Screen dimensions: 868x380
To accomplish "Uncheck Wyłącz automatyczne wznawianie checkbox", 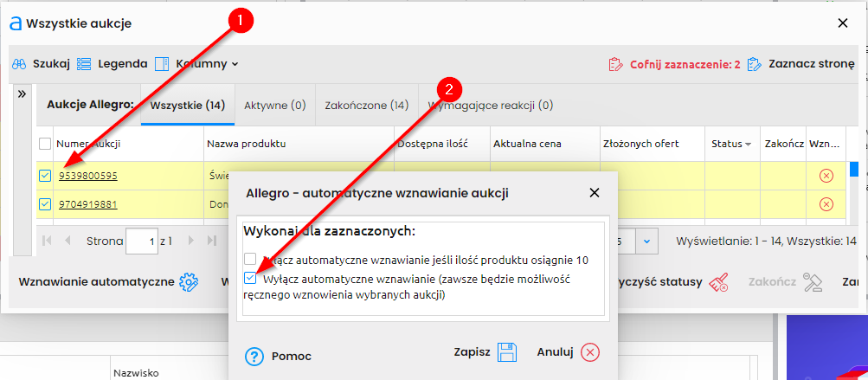I will 251,279.
